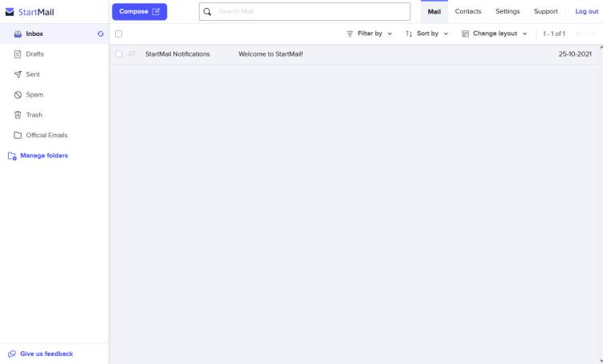Refresh the Inbox with the circular arrow icon
The width and height of the screenshot is (603, 364).
(101, 34)
